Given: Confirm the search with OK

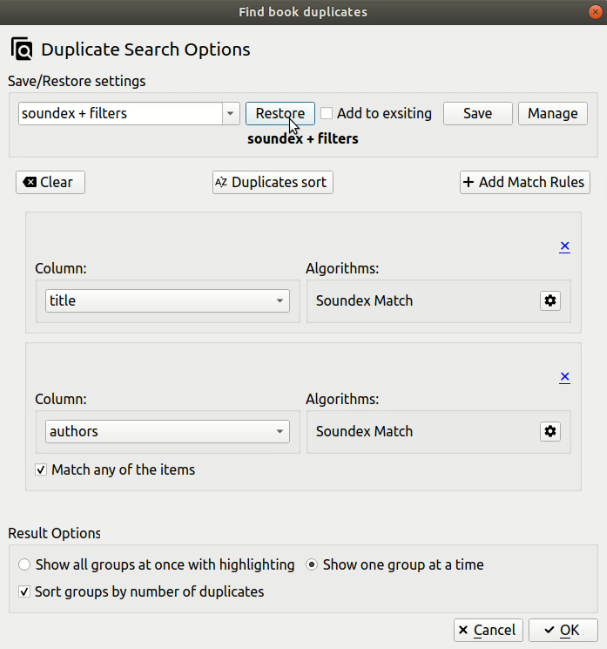Looking at the screenshot, I should (x=562, y=630).
